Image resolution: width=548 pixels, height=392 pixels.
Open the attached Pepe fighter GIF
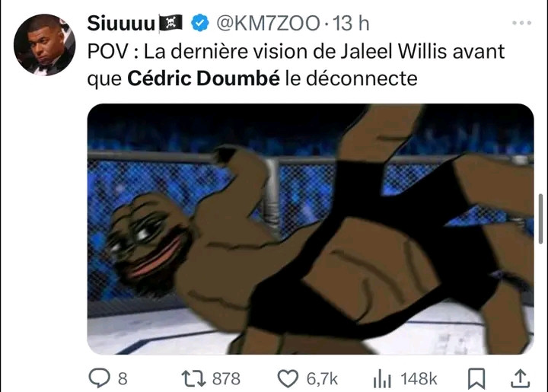coord(311,229)
